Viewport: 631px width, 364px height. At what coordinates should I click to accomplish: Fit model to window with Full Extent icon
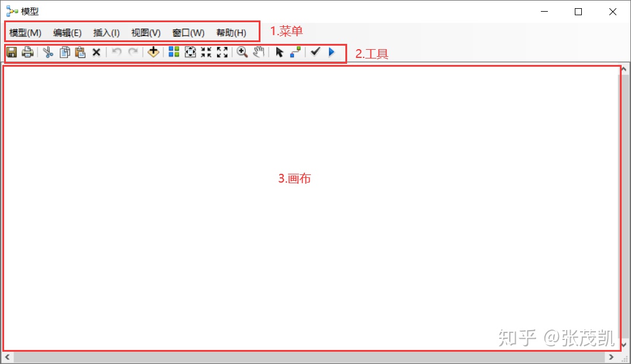coord(190,52)
